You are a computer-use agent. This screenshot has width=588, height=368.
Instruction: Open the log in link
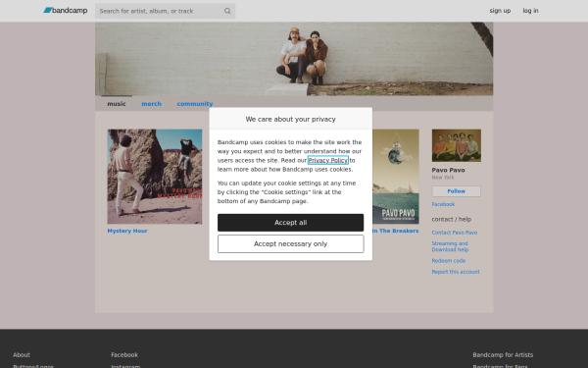(530, 11)
